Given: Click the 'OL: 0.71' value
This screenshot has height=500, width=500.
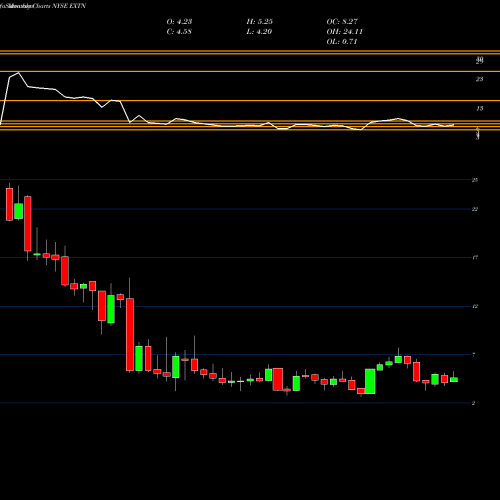Looking at the screenshot, I should (342, 42).
